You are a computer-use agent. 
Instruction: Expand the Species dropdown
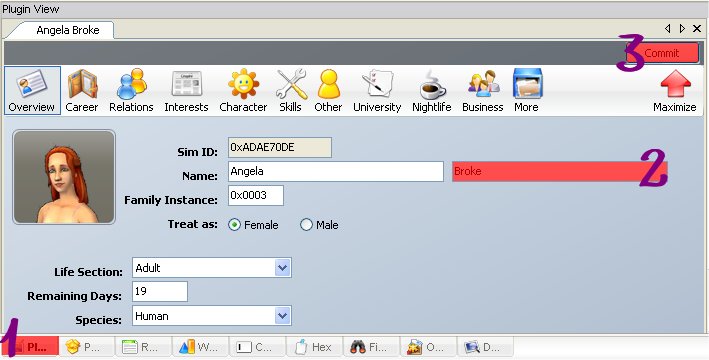click(282, 316)
